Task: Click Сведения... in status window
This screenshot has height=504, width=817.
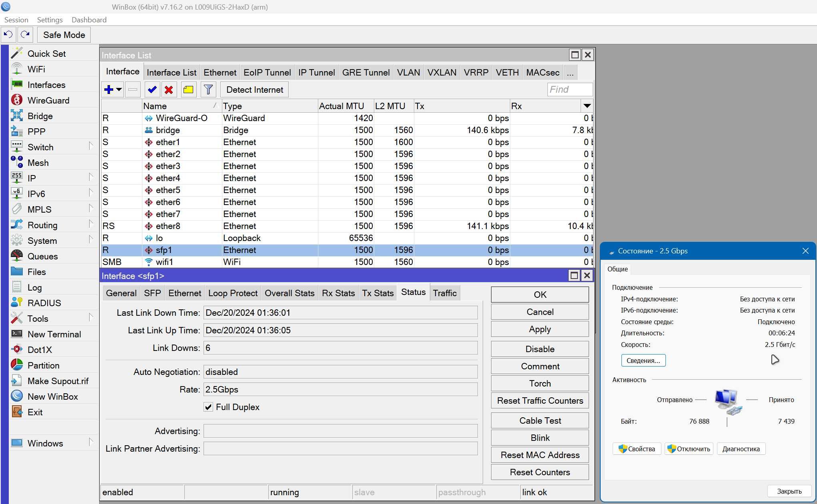Action: tap(643, 361)
